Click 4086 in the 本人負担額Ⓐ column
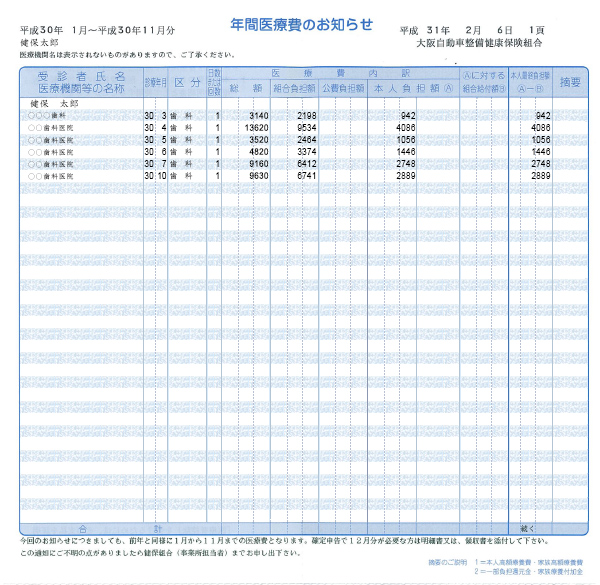This screenshot has width=600, height=585. (x=406, y=128)
